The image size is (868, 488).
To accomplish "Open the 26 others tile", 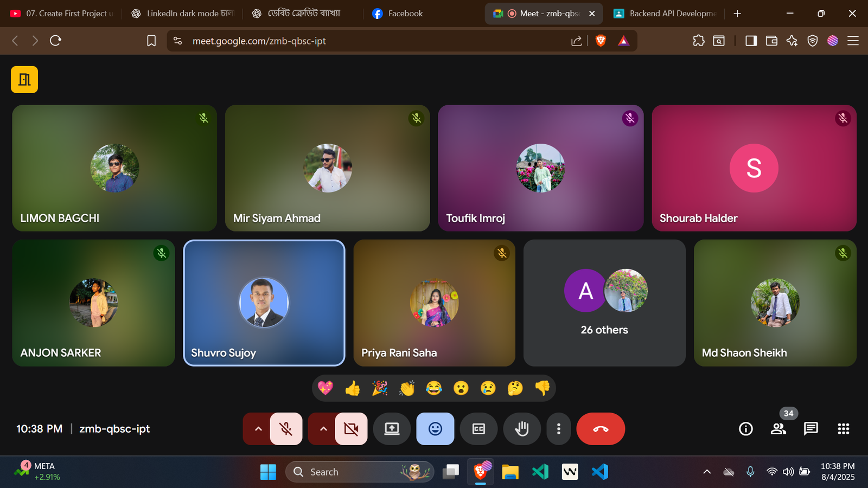I will [604, 303].
